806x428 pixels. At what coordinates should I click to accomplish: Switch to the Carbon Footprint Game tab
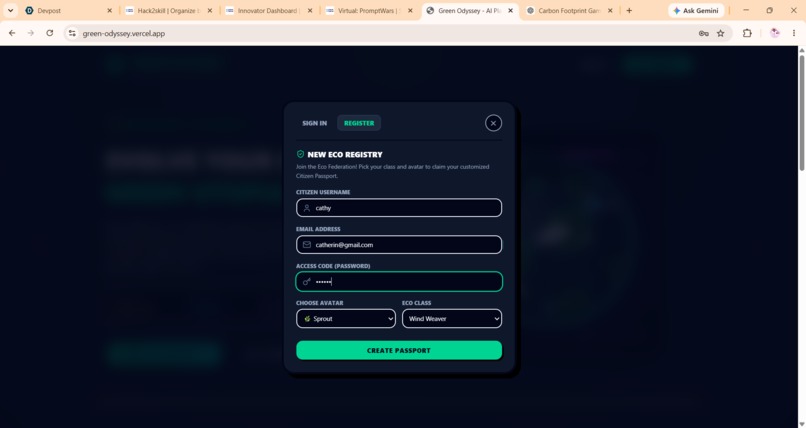point(569,11)
